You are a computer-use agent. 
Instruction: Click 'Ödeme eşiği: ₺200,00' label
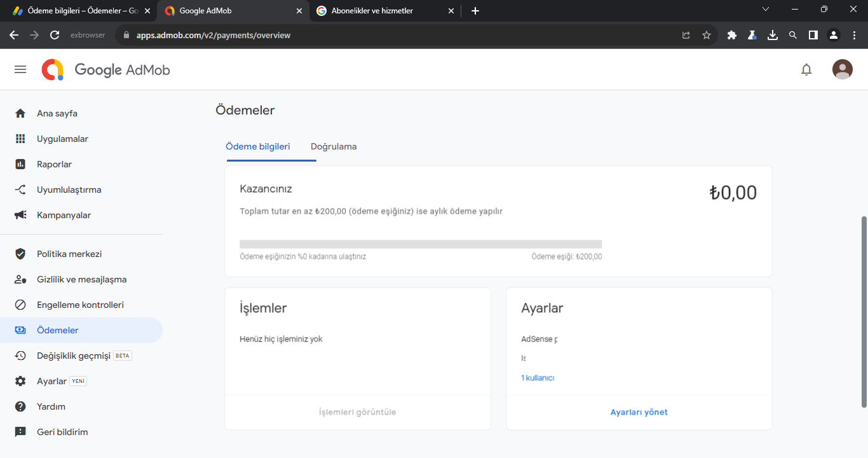(567, 257)
